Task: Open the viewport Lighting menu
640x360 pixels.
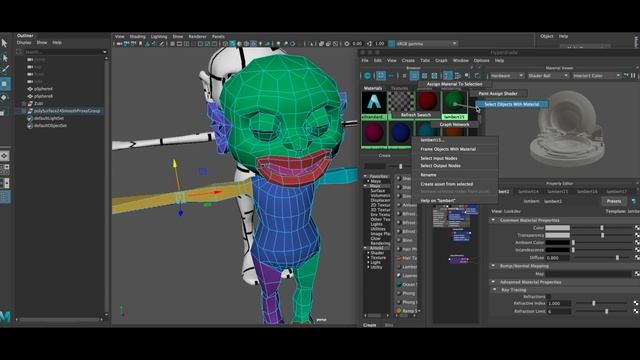Action: point(159,37)
